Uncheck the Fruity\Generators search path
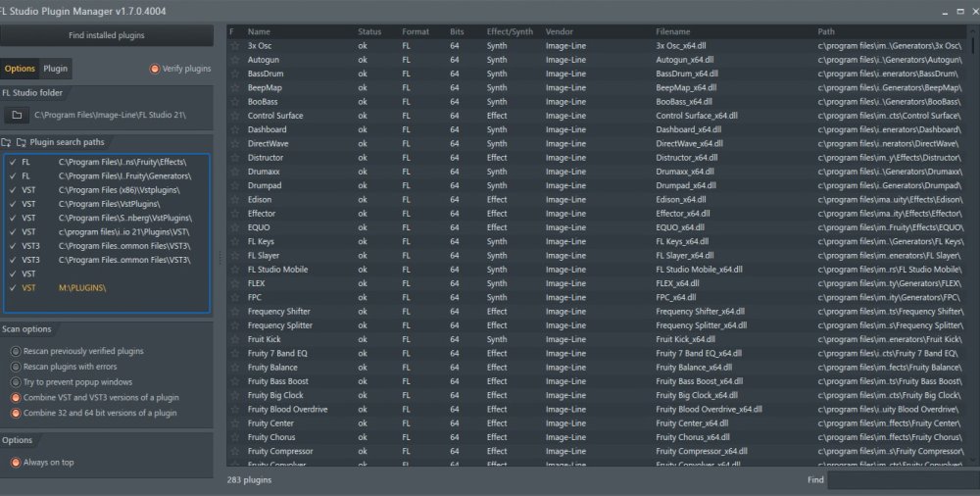 [x=13, y=175]
